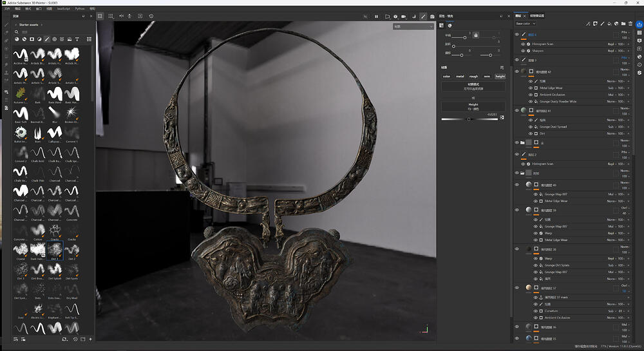Pause viewport rendering with the pause icon

tap(376, 16)
